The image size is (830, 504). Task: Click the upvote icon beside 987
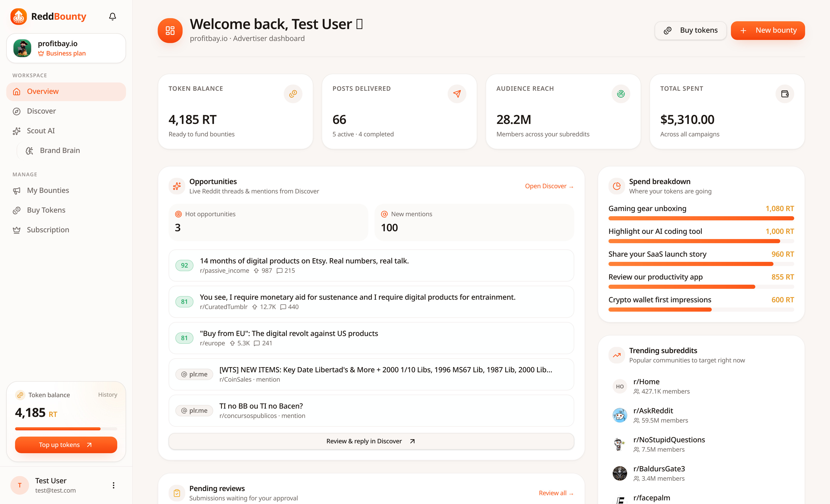(256, 271)
